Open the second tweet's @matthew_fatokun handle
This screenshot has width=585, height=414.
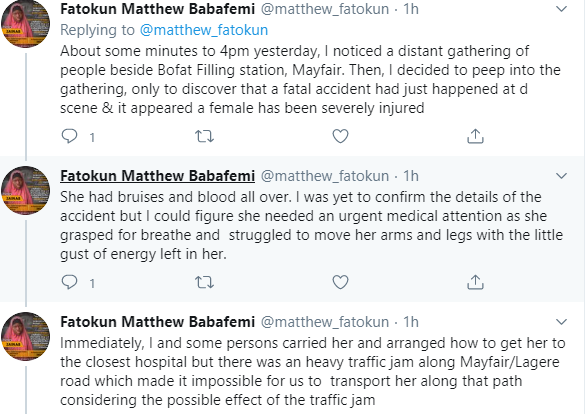pos(325,176)
